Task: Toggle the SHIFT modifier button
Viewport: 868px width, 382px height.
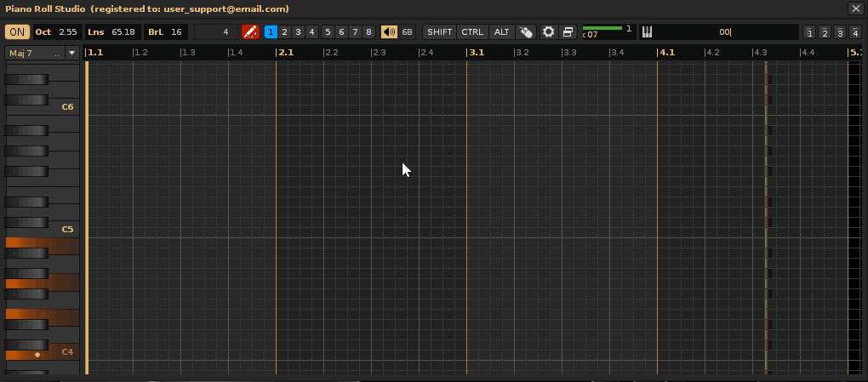Action: coord(440,32)
